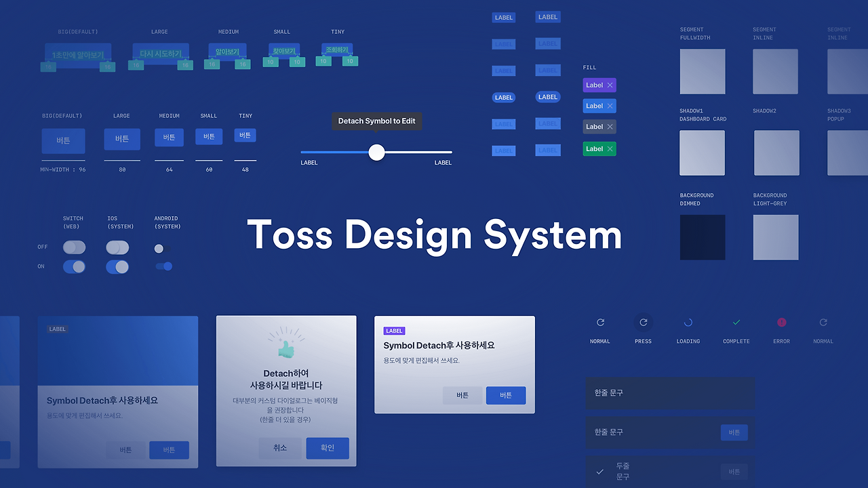
Task: Select the SHADOW2 swatch
Action: click(x=776, y=153)
